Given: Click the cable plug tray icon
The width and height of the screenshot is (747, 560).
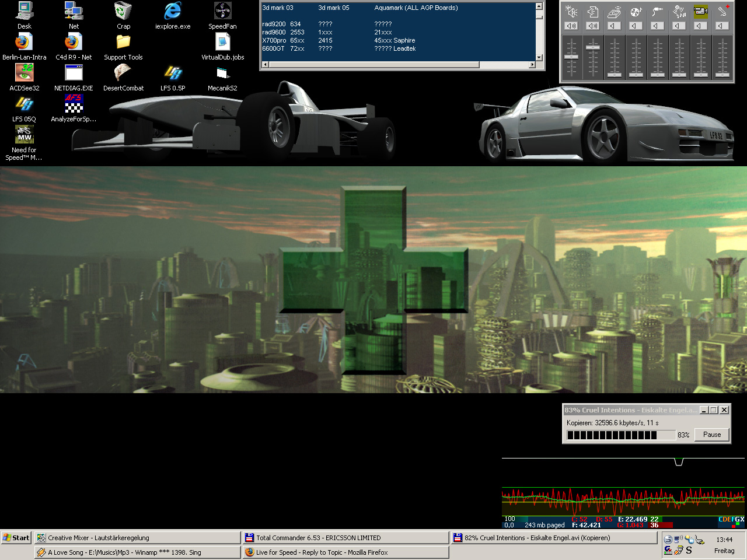Looking at the screenshot, I should coord(699,540).
